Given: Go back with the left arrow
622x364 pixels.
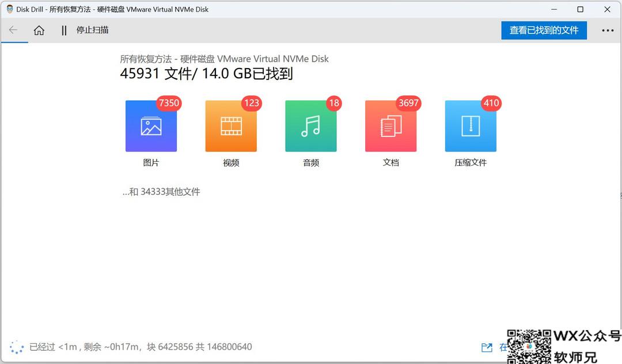Looking at the screenshot, I should (13, 30).
